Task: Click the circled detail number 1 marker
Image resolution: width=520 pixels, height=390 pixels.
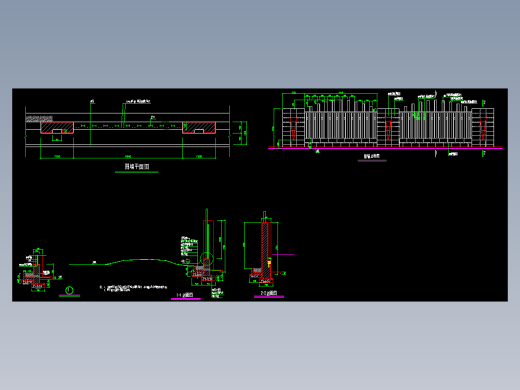Action: [x=69, y=290]
